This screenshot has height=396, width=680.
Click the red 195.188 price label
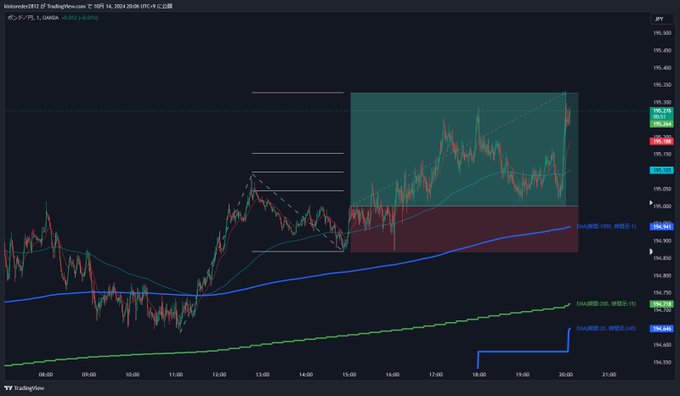661,141
